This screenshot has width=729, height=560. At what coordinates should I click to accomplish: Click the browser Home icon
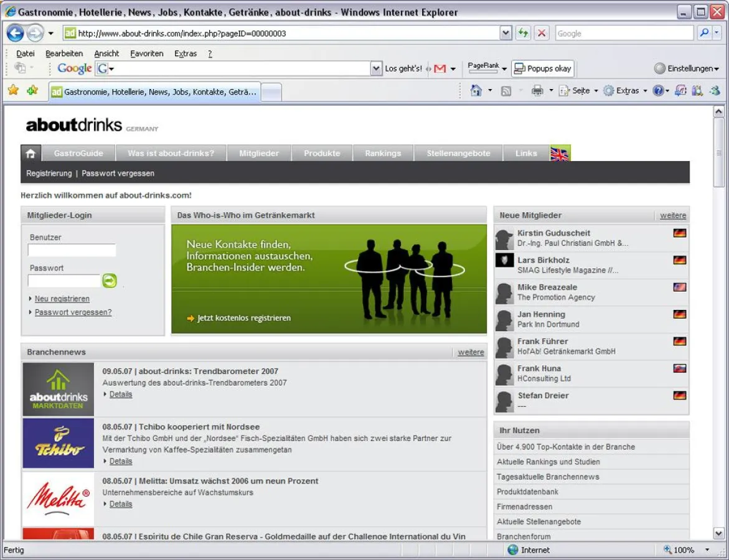point(476,91)
